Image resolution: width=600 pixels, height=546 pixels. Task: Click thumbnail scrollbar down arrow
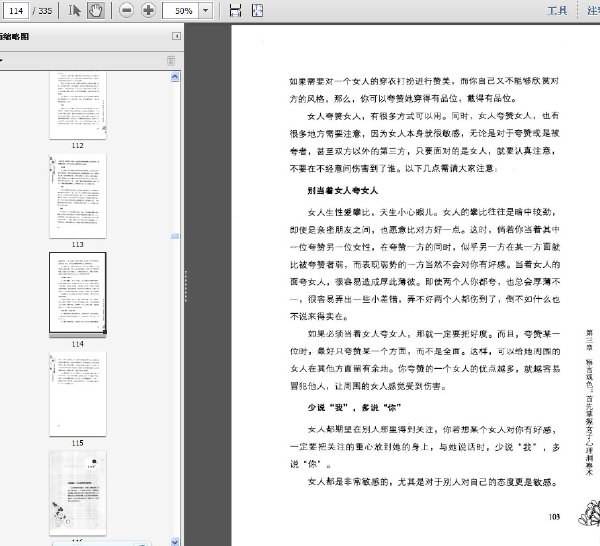tap(175, 541)
